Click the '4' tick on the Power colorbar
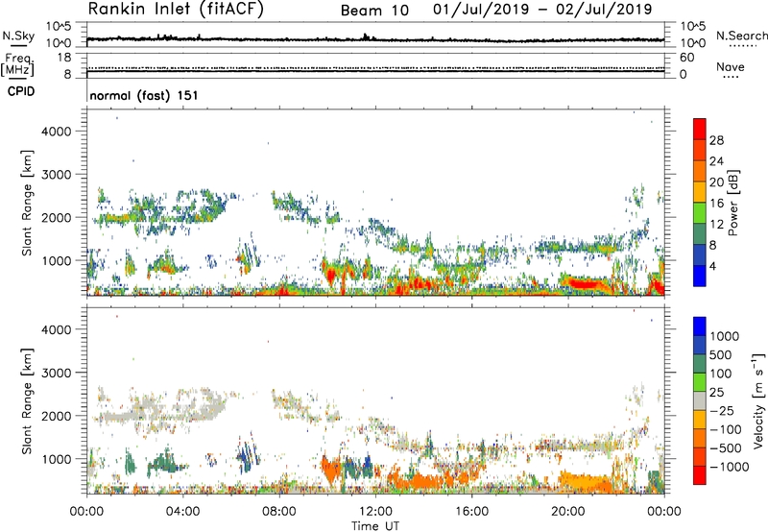The image size is (768, 532). click(713, 266)
